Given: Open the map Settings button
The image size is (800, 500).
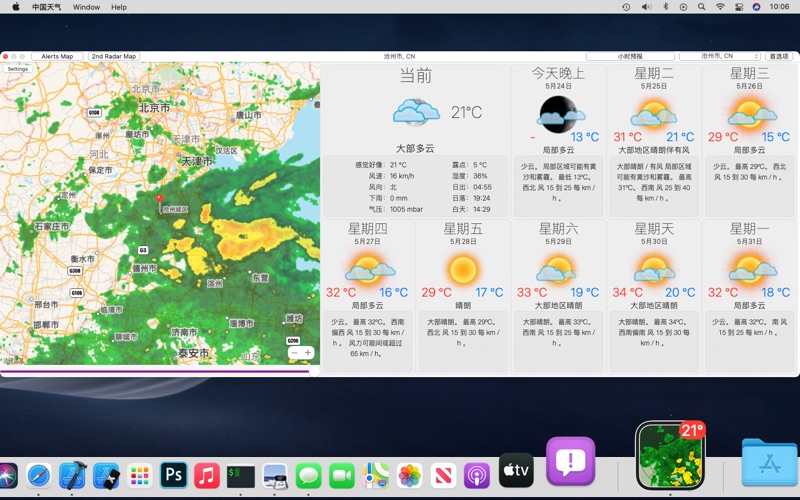Looking at the screenshot, I should [18, 70].
